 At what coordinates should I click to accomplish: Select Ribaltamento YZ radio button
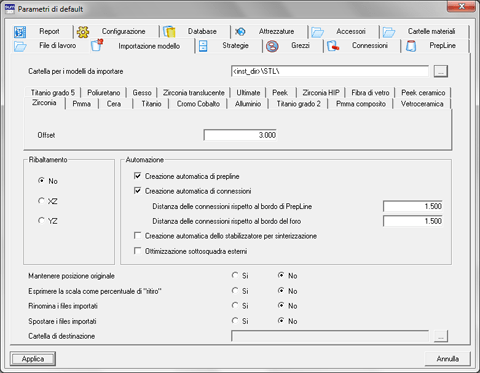41,221
